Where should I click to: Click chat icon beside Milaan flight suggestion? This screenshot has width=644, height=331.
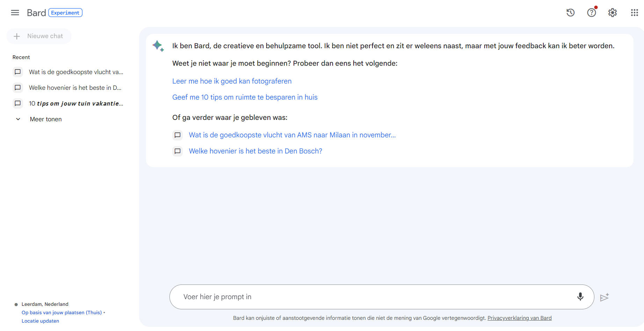178,135
